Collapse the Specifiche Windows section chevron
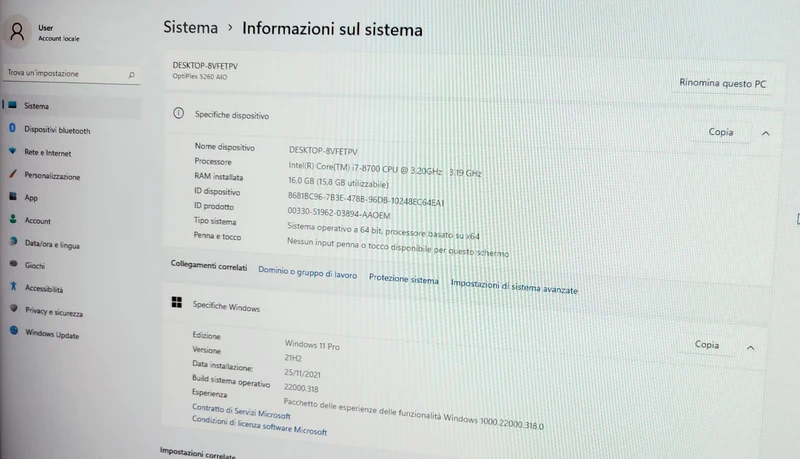 (751, 348)
